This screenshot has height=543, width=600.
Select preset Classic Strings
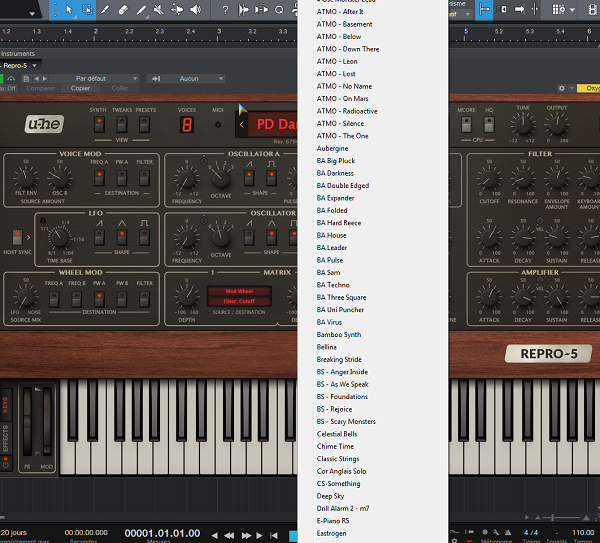click(338, 458)
